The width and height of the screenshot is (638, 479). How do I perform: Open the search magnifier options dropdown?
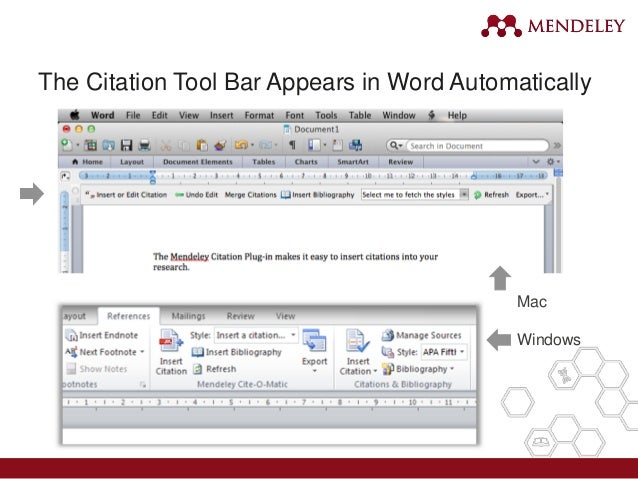click(396, 146)
